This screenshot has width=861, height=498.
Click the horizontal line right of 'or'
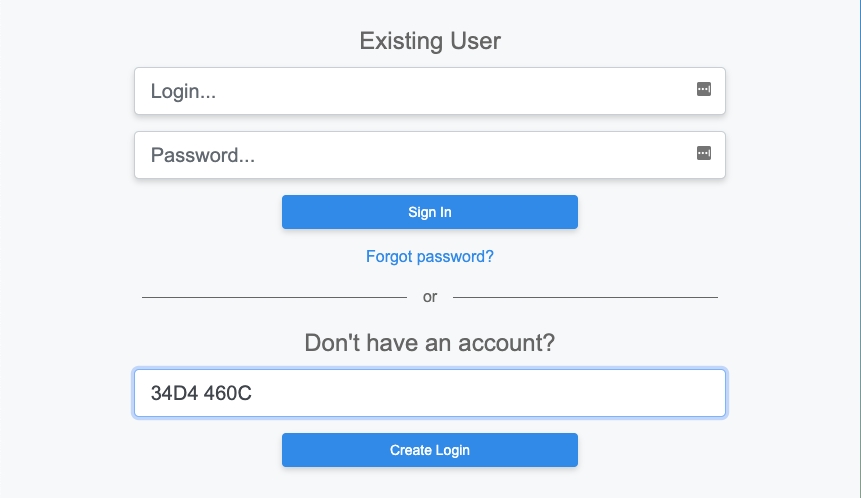click(585, 297)
